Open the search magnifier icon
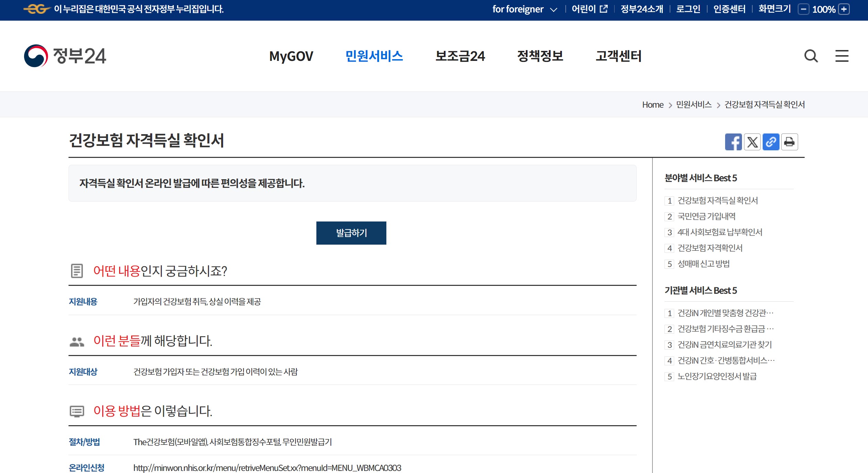 [811, 56]
